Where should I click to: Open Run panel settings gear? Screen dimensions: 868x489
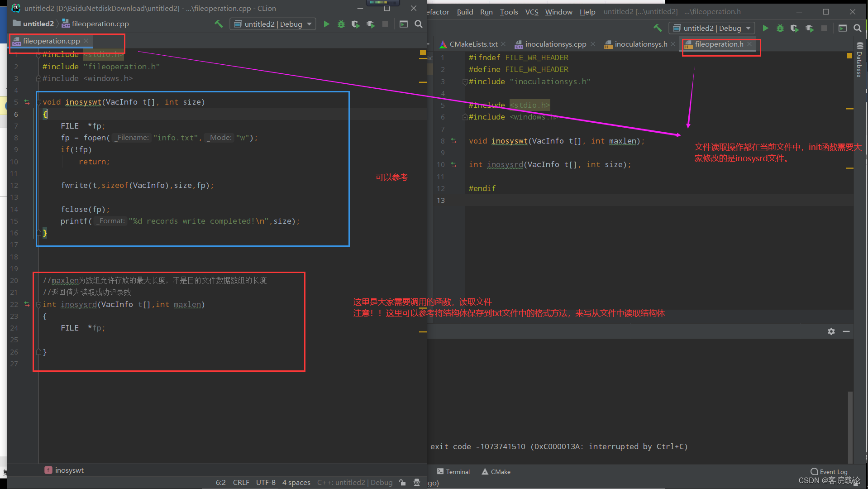[831, 331]
